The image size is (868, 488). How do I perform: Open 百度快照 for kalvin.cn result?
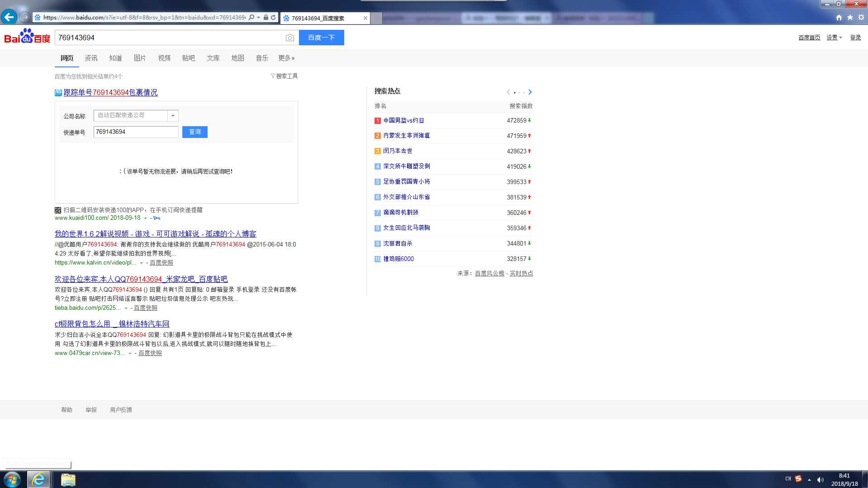161,262
